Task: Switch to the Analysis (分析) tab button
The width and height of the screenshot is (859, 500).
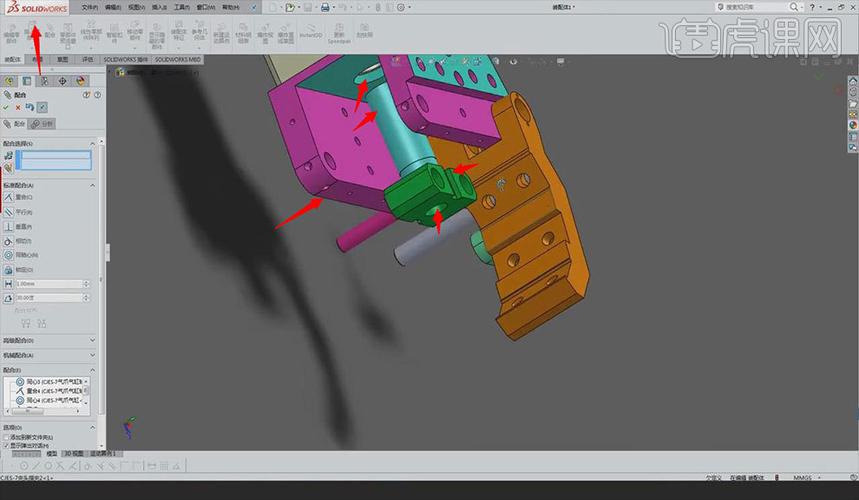Action: (x=42, y=124)
